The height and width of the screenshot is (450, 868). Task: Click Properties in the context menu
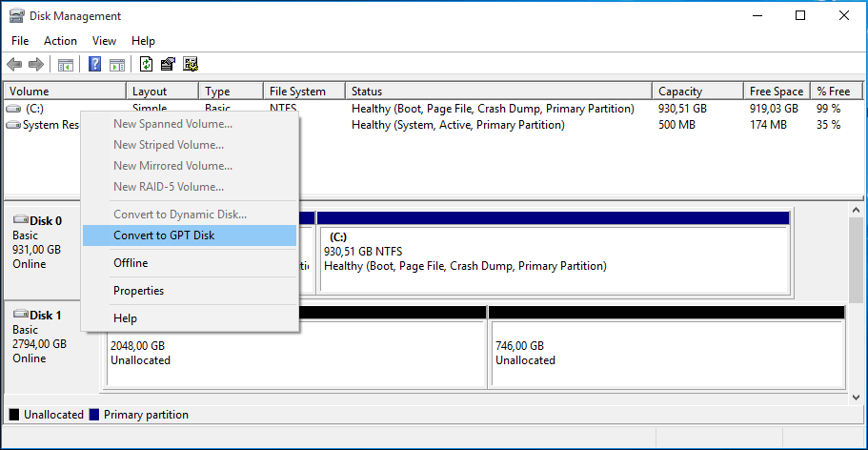coord(138,291)
